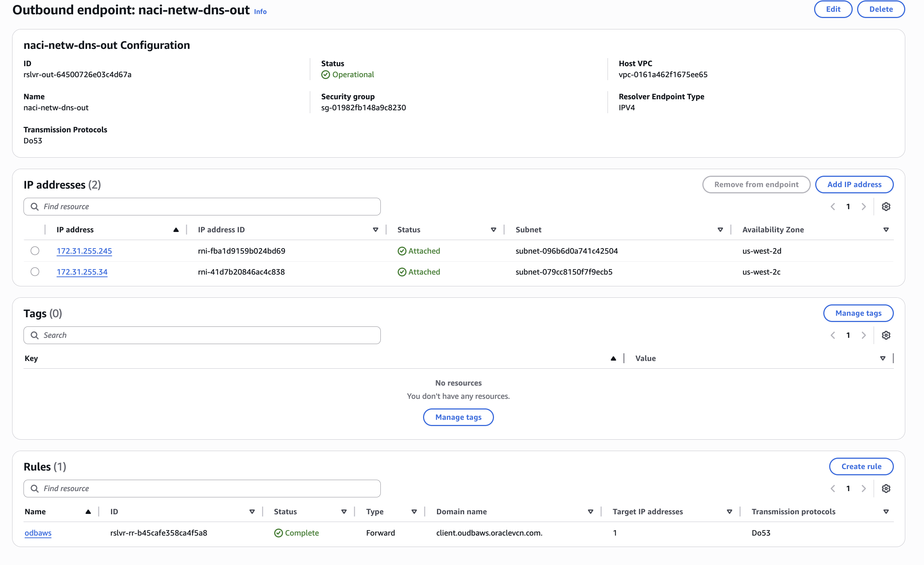Sort IP address column ascending arrow
This screenshot has height=565, width=924.
[176, 230]
